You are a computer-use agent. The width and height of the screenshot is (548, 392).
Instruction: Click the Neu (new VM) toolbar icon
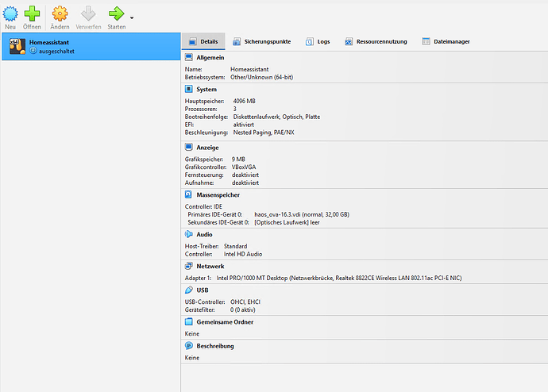(10, 14)
